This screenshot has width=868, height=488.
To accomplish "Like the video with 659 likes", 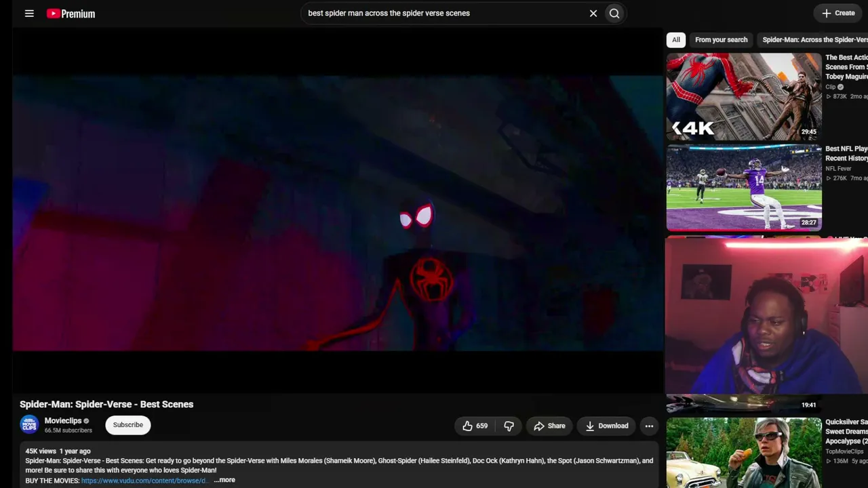I will click(x=475, y=426).
